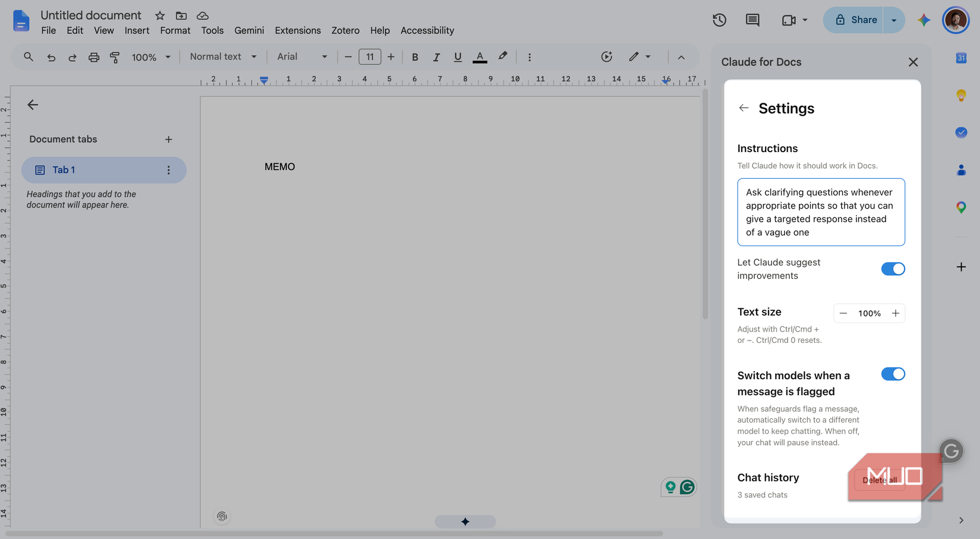Open Google Calendar in side panel
The width and height of the screenshot is (980, 539).
coord(961,58)
